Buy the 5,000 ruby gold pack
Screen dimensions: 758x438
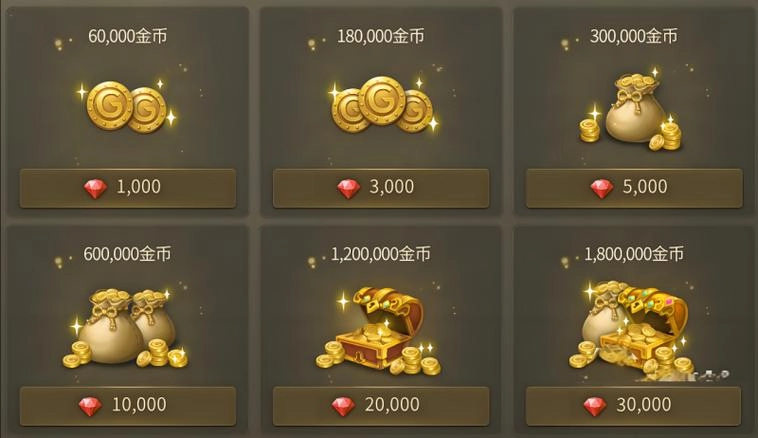pyautogui.click(x=634, y=189)
